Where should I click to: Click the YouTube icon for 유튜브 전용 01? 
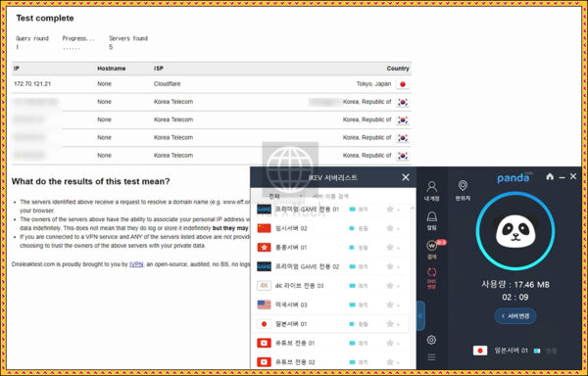point(264,343)
